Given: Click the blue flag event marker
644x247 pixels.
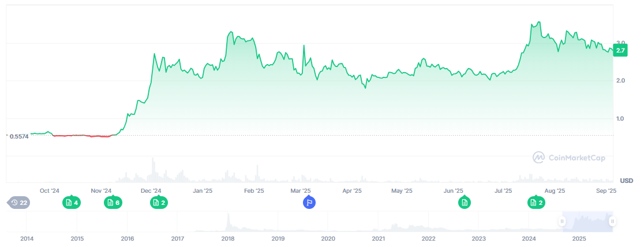Looking at the screenshot, I should (x=309, y=203).
